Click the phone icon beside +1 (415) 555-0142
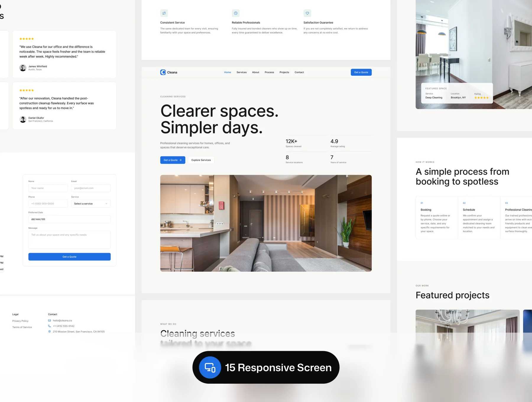This screenshot has width=532, height=402. [x=50, y=326]
